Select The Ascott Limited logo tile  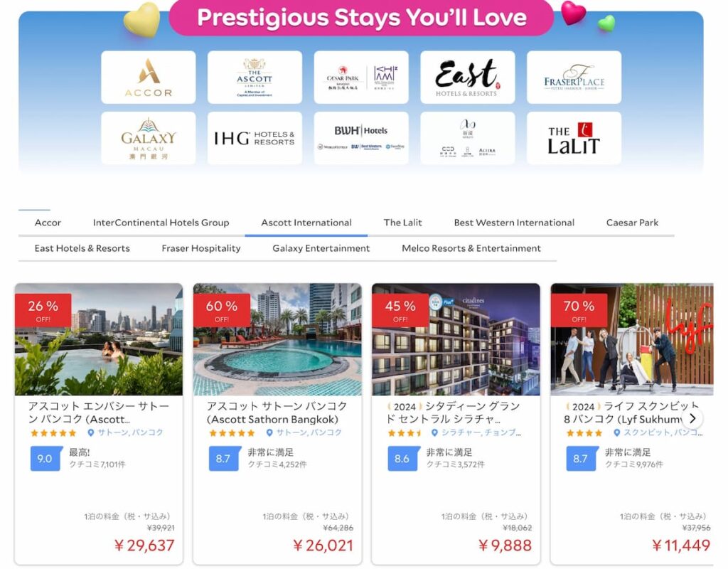coord(255,77)
